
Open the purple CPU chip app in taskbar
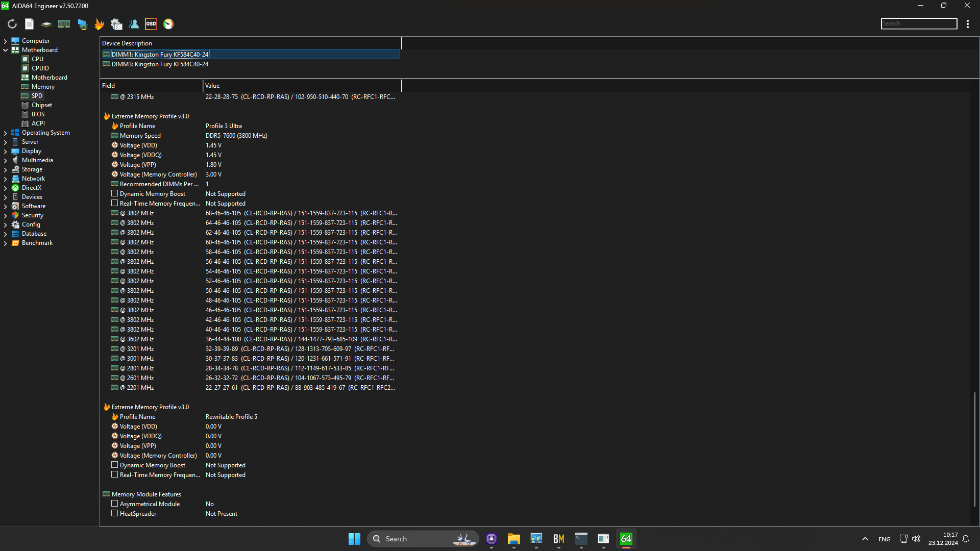click(492, 539)
